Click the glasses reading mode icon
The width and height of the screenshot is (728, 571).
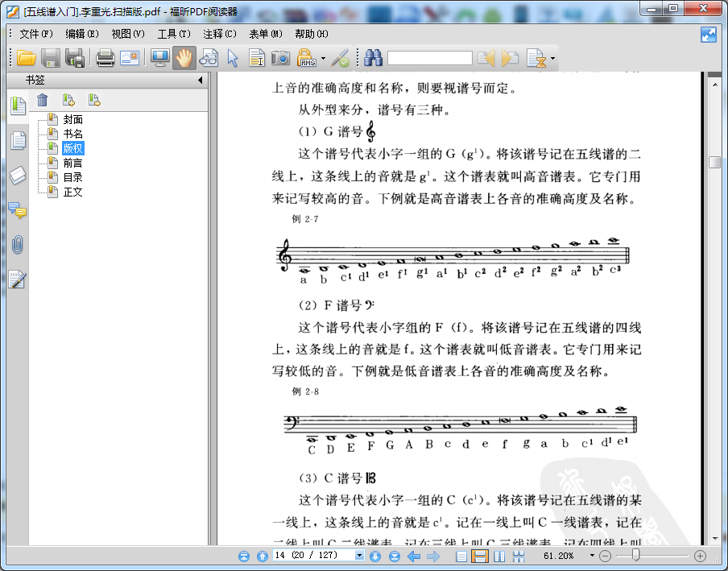[x=209, y=58]
